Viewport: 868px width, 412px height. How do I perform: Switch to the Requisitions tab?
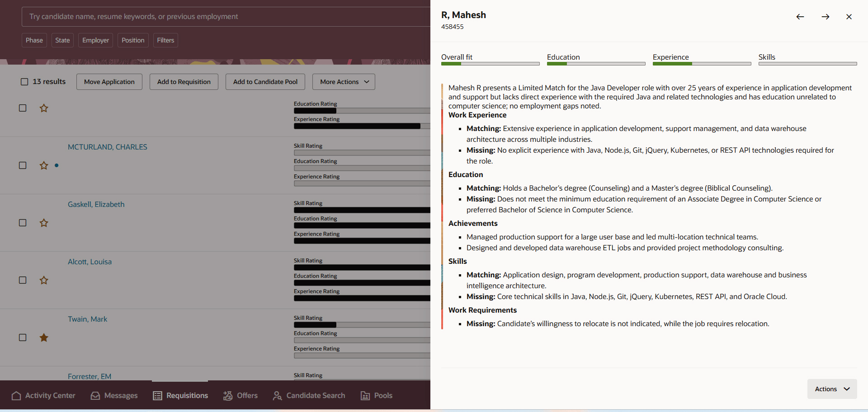point(180,396)
